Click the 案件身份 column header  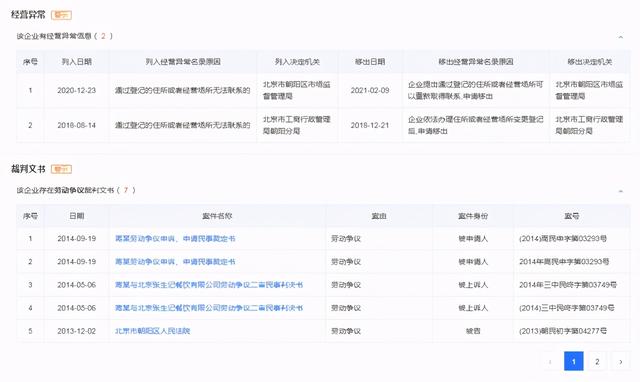pyautogui.click(x=473, y=216)
